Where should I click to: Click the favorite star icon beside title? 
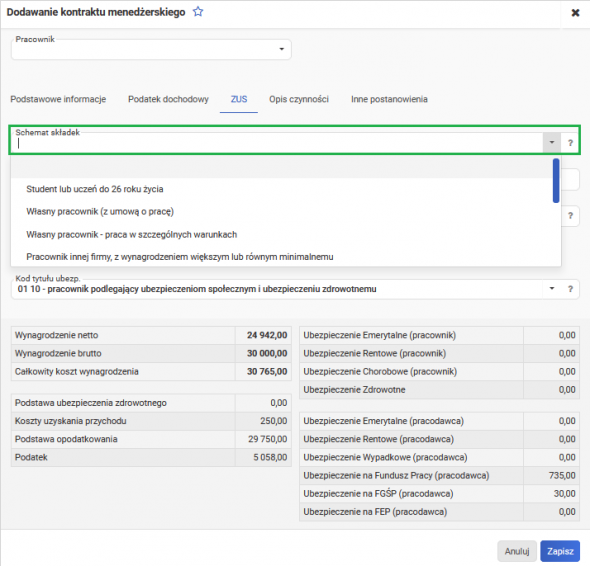(x=198, y=12)
